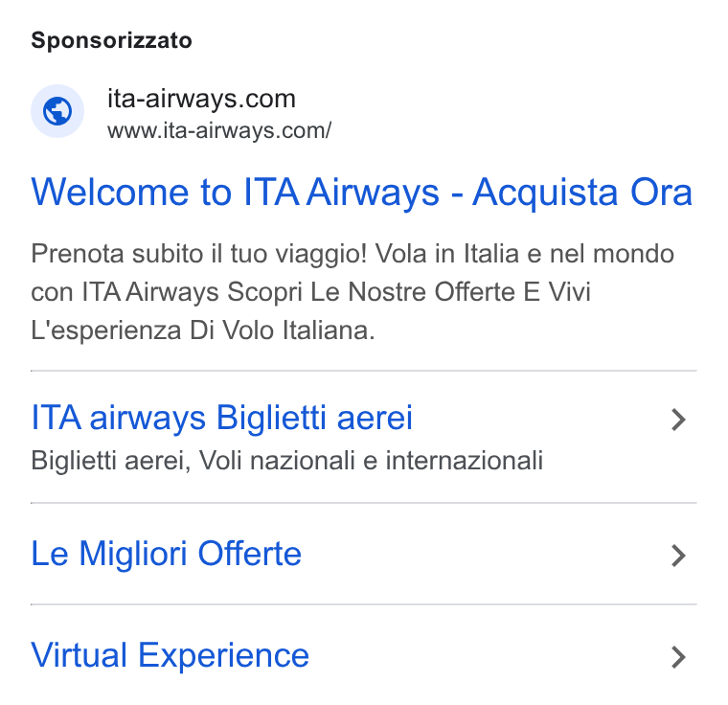Open the ITA airways Biglietti aerei sitelink

click(x=221, y=418)
